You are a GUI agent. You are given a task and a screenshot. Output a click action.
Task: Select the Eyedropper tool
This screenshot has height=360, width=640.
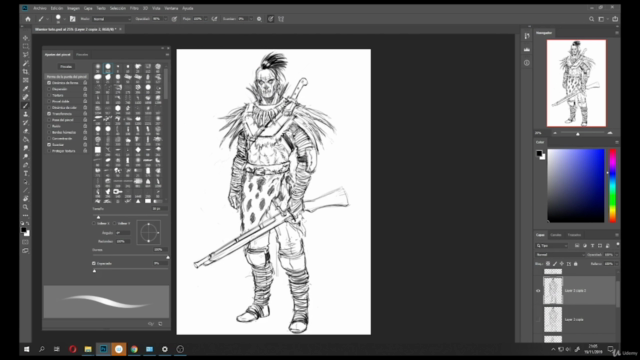click(25, 89)
